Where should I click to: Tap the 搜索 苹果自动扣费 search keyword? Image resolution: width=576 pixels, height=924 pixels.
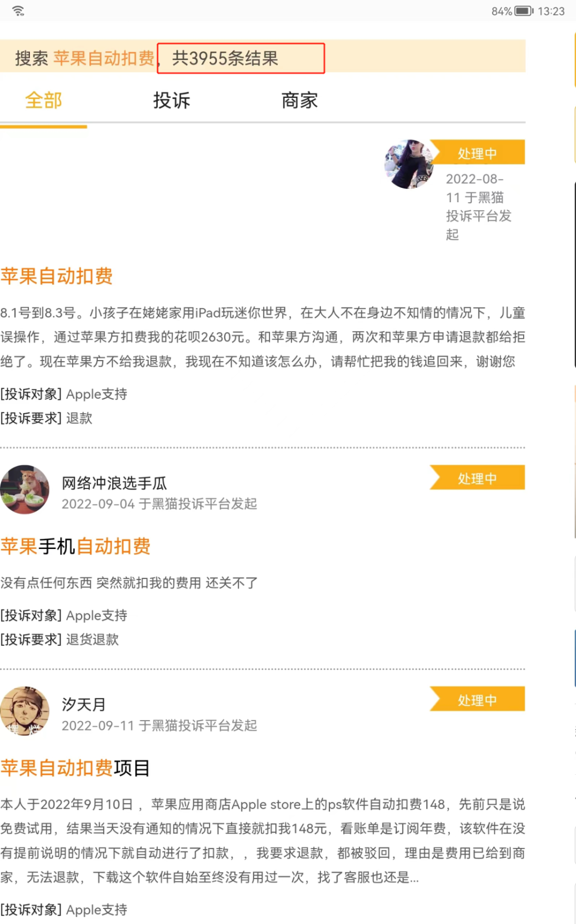[85, 58]
